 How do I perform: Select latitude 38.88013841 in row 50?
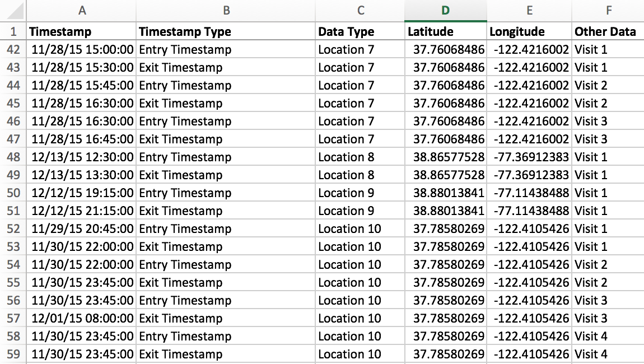[446, 193]
